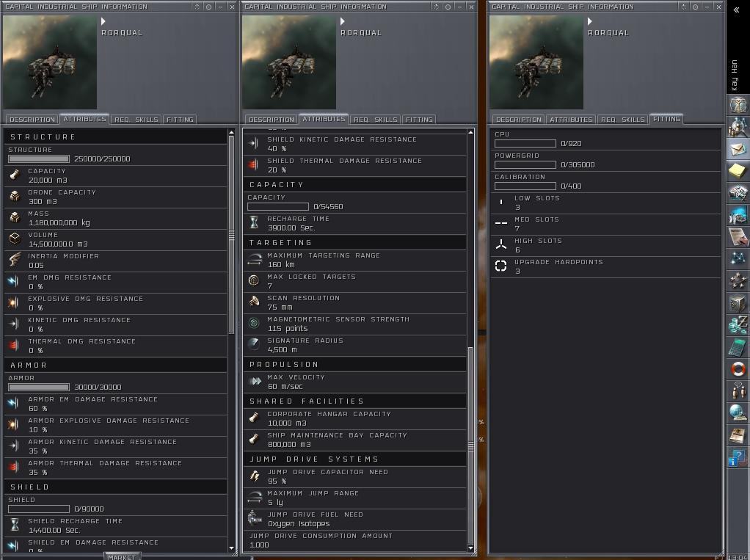Viewport: 750px width, 560px height.
Task: Click the High Slots icon in right window
Action: pyautogui.click(x=500, y=245)
